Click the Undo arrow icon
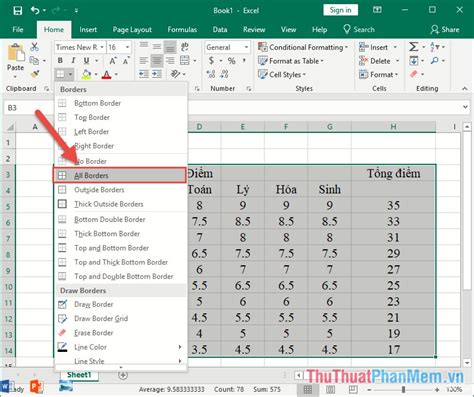 tap(35, 10)
